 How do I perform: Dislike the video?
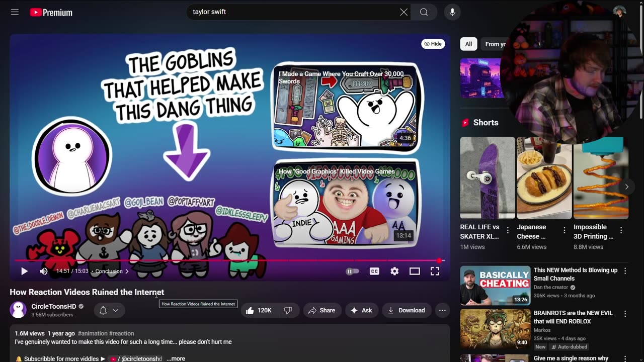288,310
